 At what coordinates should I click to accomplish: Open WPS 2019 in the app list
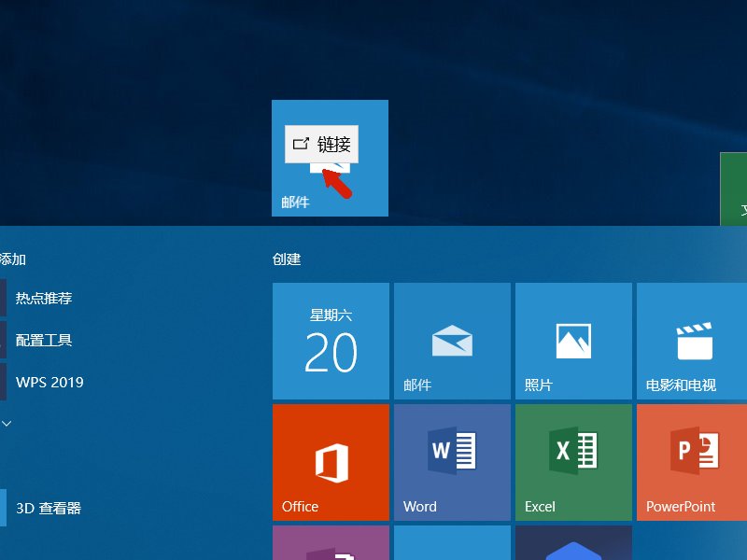click(x=49, y=382)
